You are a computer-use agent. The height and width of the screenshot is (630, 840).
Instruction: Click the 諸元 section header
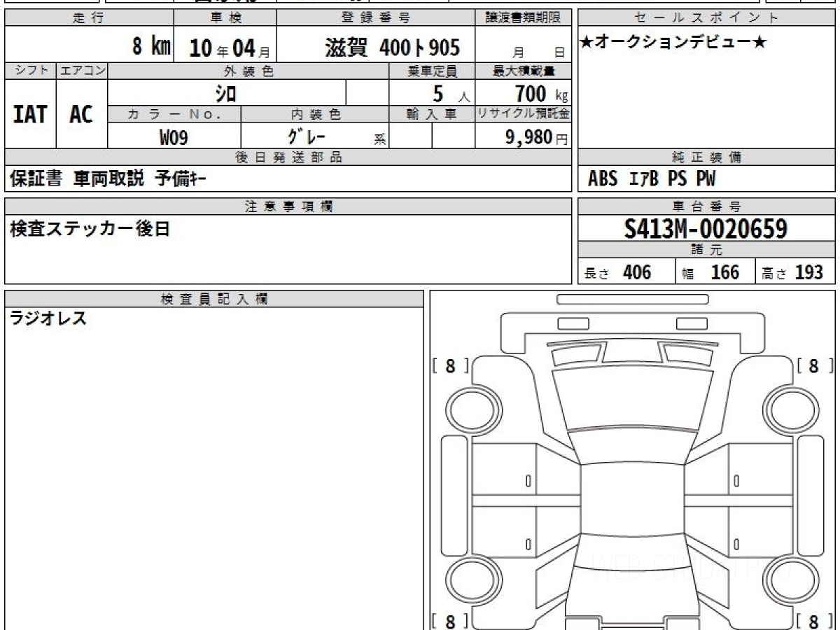tap(706, 250)
